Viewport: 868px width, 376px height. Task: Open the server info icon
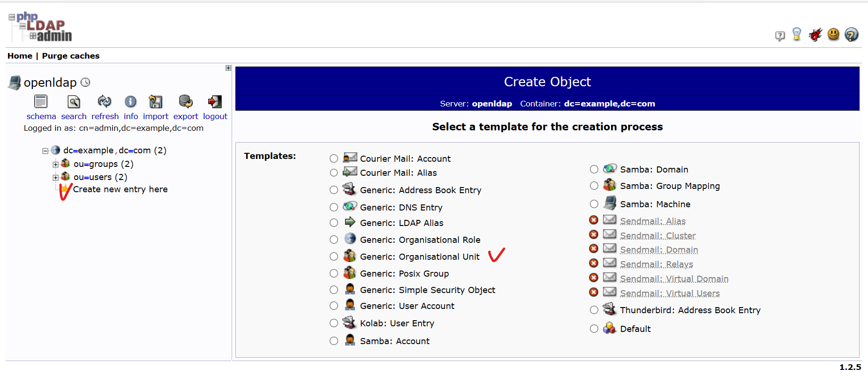130,101
